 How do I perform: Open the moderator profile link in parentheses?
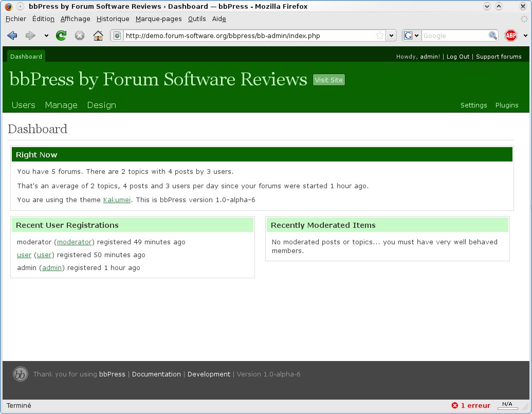[74, 242]
